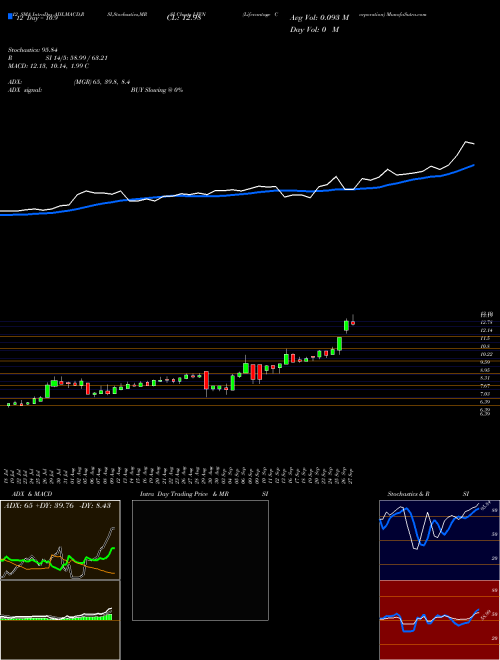Select the ADX: 65 +DY: 39.76 -DY: 8.43 header
The width and height of the screenshot is (500, 660).
(57, 506)
